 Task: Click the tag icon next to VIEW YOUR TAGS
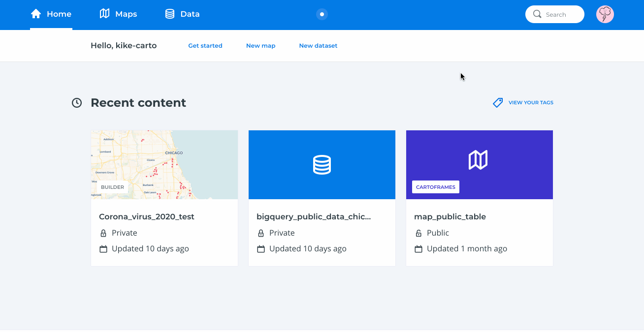(498, 102)
